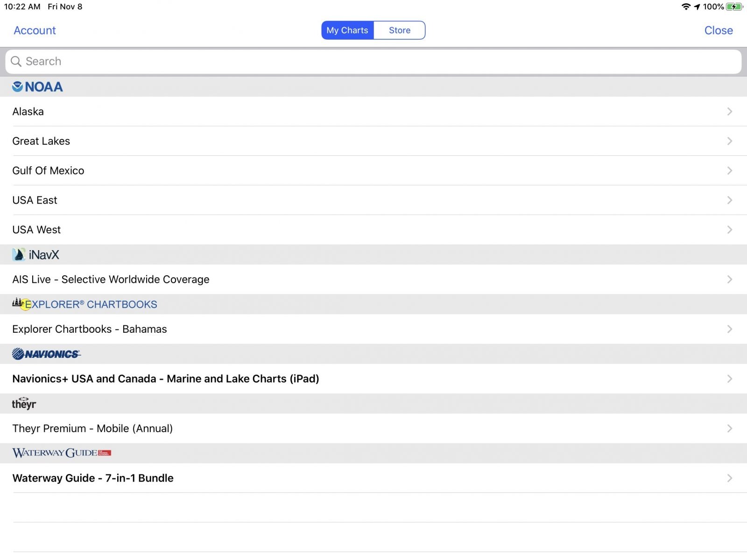Tap the search magnifier icon
The image size is (747, 560).
(x=16, y=62)
